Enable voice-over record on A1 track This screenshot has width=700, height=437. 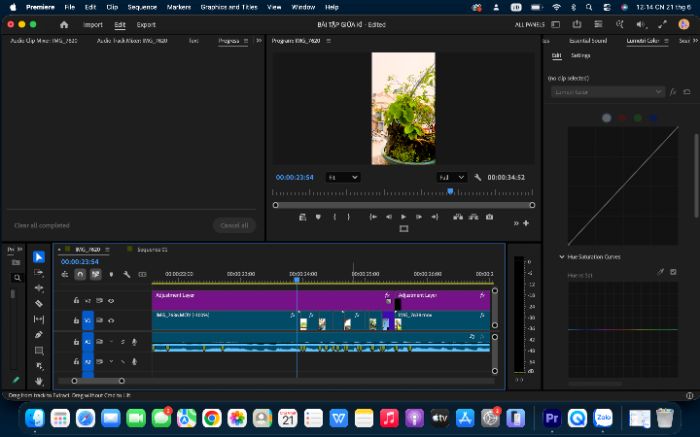(x=134, y=342)
